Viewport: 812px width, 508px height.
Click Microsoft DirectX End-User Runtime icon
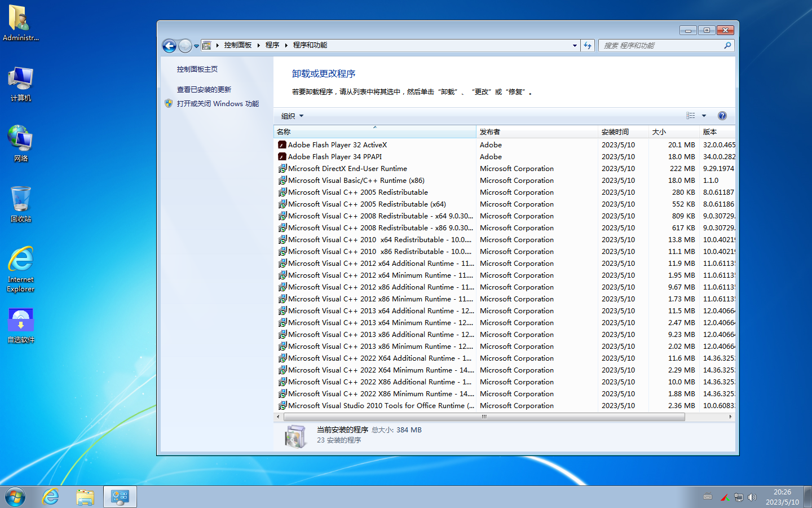(x=283, y=169)
